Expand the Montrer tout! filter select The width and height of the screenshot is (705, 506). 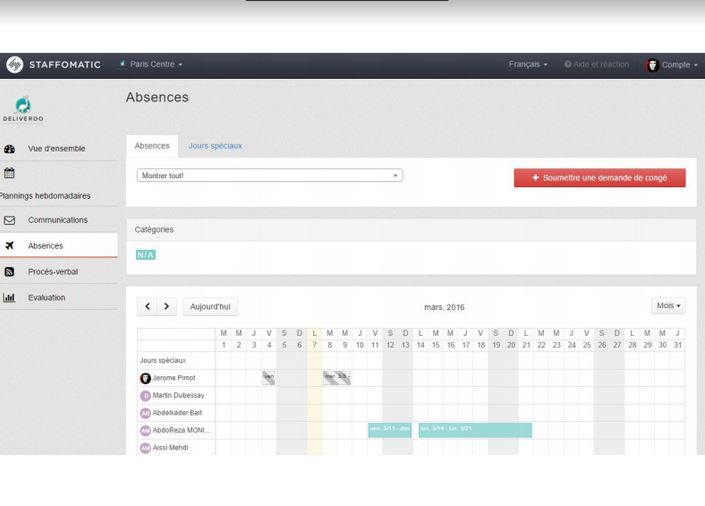click(x=269, y=176)
